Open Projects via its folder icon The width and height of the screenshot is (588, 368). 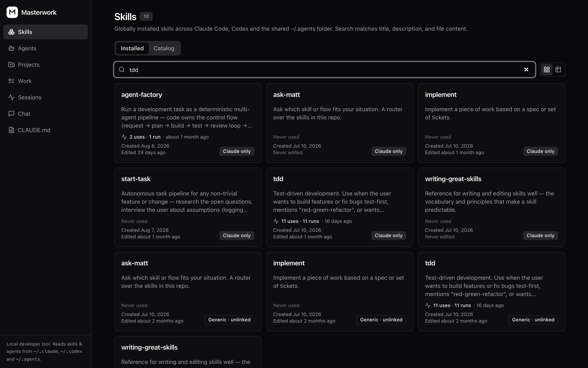coord(11,64)
